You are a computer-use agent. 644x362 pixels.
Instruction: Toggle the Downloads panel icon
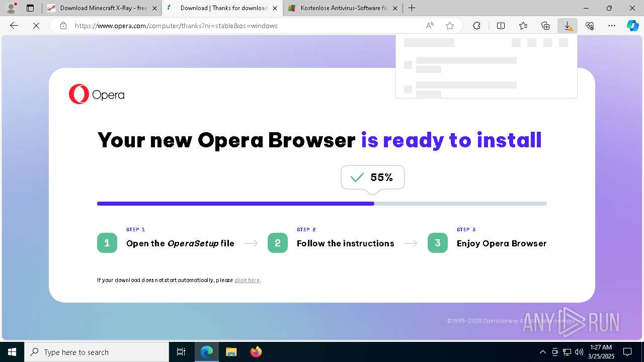coord(568,26)
